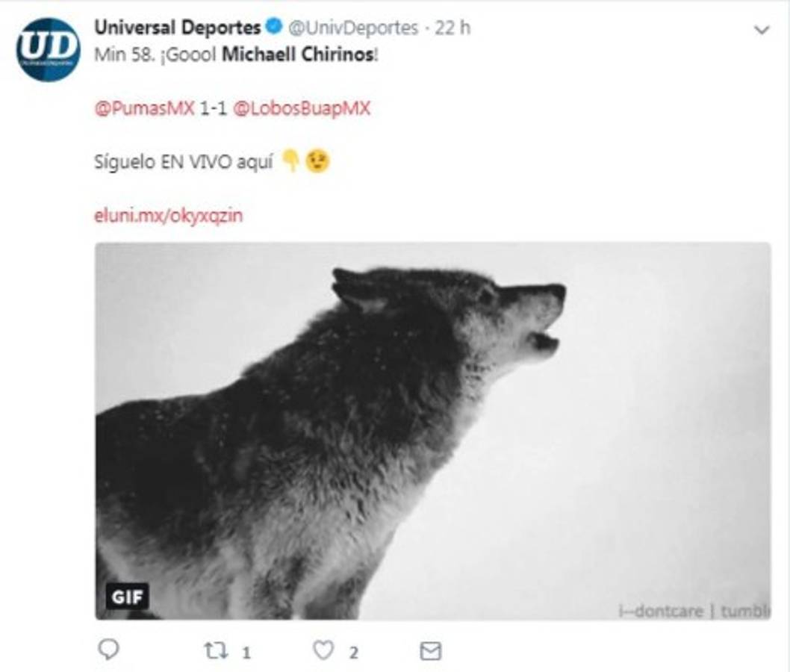790x672 pixels.
Task: Play the howling wolf GIF
Action: pos(433,431)
